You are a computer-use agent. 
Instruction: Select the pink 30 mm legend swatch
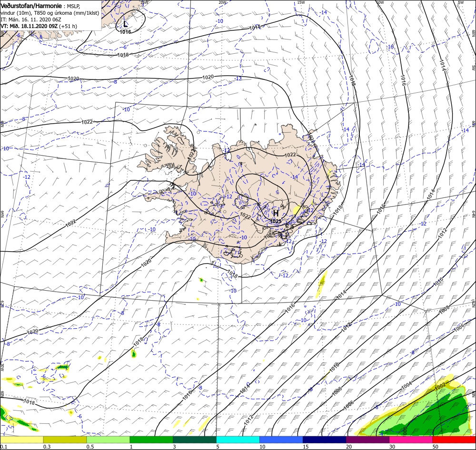(x=411, y=440)
